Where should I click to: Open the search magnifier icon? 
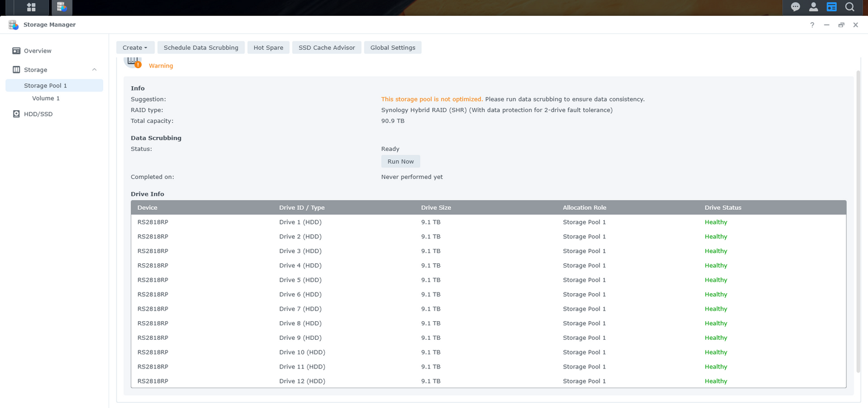850,7
